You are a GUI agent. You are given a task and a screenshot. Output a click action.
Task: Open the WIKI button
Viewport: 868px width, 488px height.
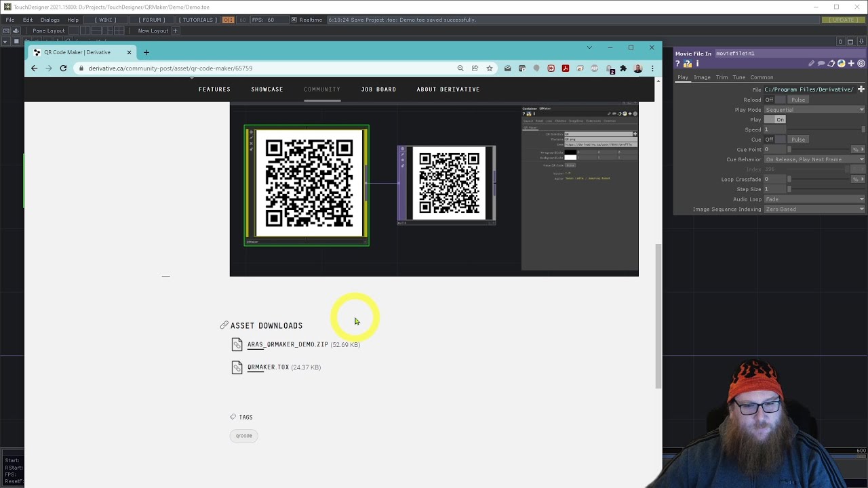pos(106,20)
